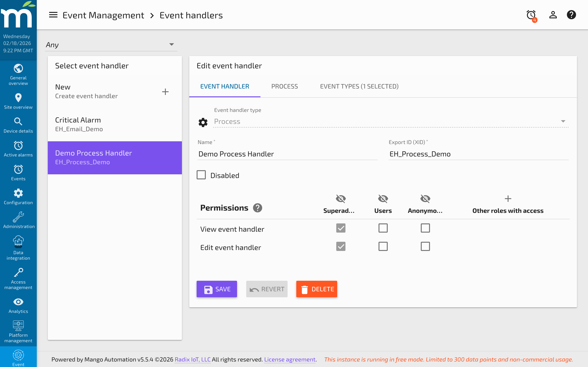View notifications via the alarm clock badge
Viewport: 588px width, 367px height.
pos(531,15)
